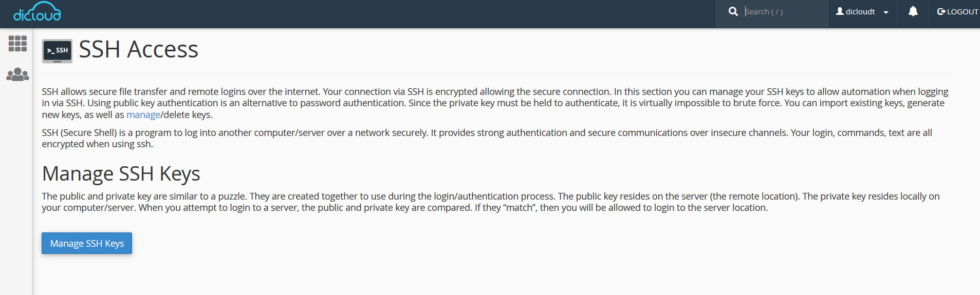Screen dimensions: 980x295
Task: Click the SSH Access page title
Action: pyautogui.click(x=138, y=49)
